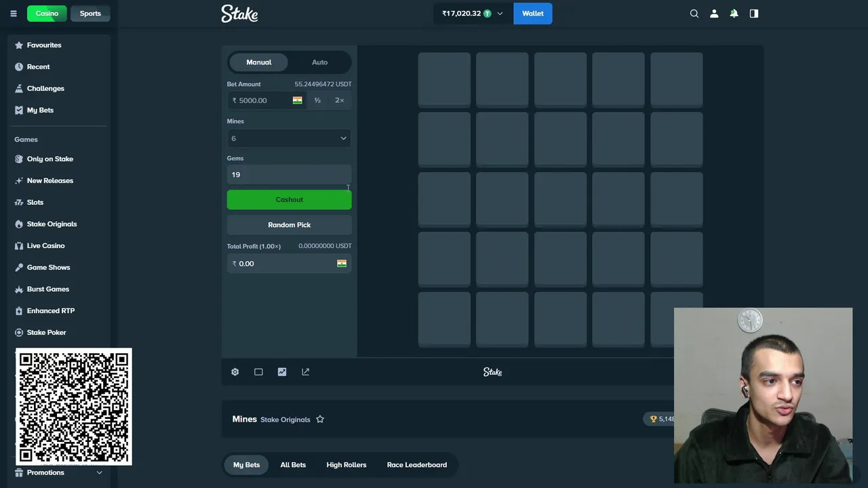Screen dimensions: 868x488
Task: Click the Favourites star icon in sidebar
Action: coord(19,45)
